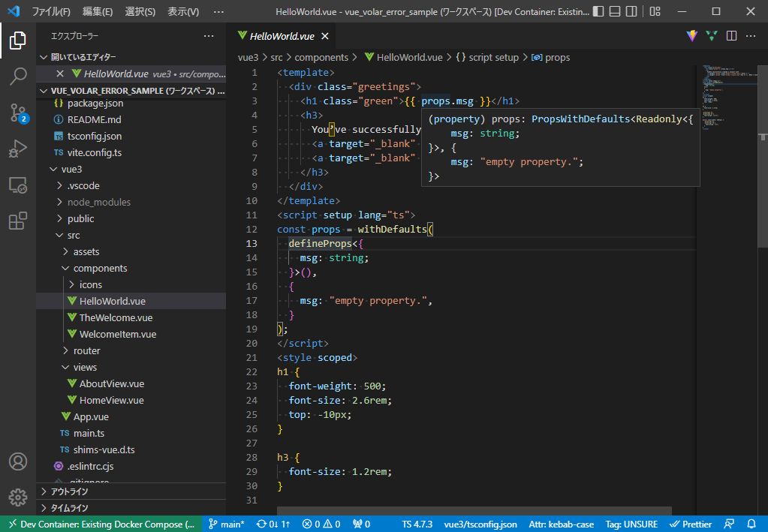Viewport: 768px width, 532px height.
Task: Open README.md file
Action: click(x=131, y=120)
